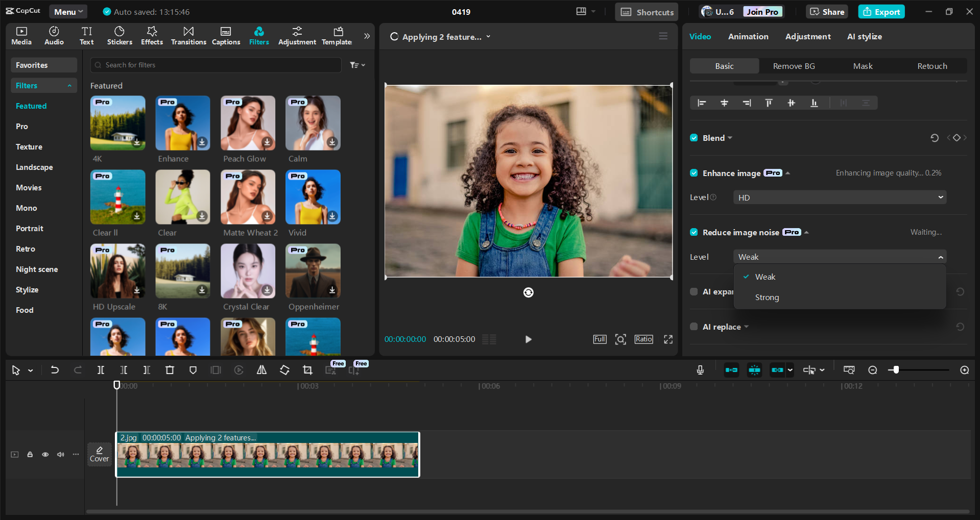Open the Stickers panel
The image size is (980, 520).
(x=119, y=35)
